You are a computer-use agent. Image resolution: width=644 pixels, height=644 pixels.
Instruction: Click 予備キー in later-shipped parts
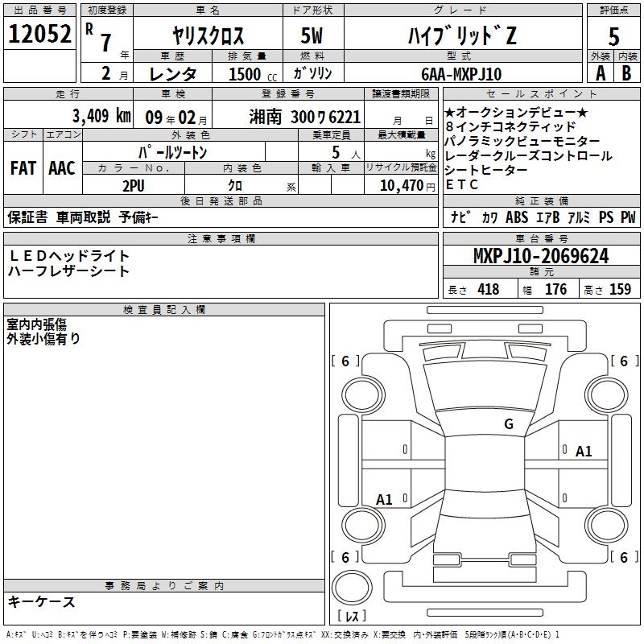pyautogui.click(x=138, y=217)
